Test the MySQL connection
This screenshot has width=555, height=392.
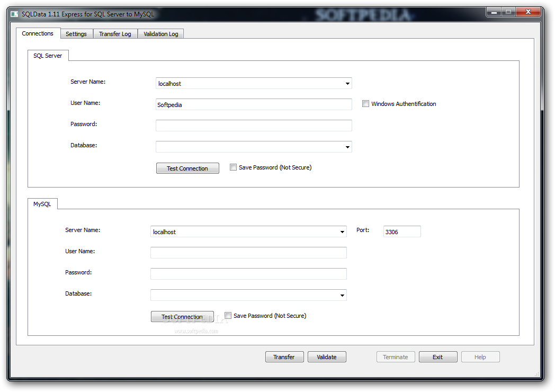(x=182, y=317)
